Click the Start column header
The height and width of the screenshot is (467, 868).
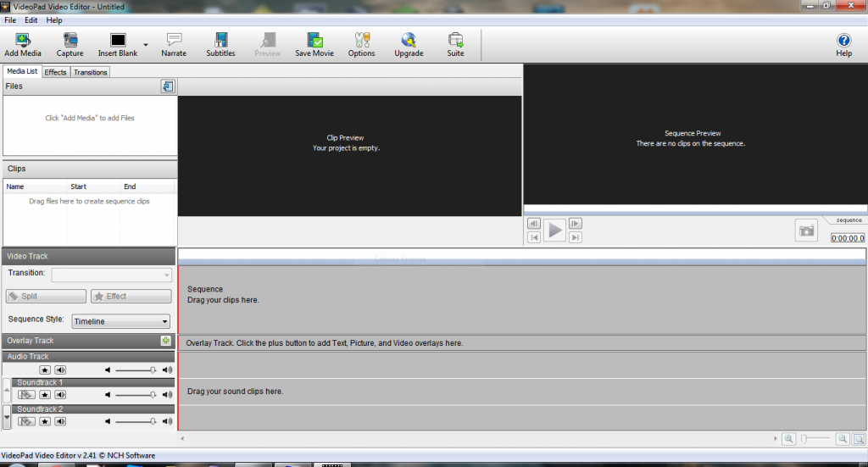(93, 186)
